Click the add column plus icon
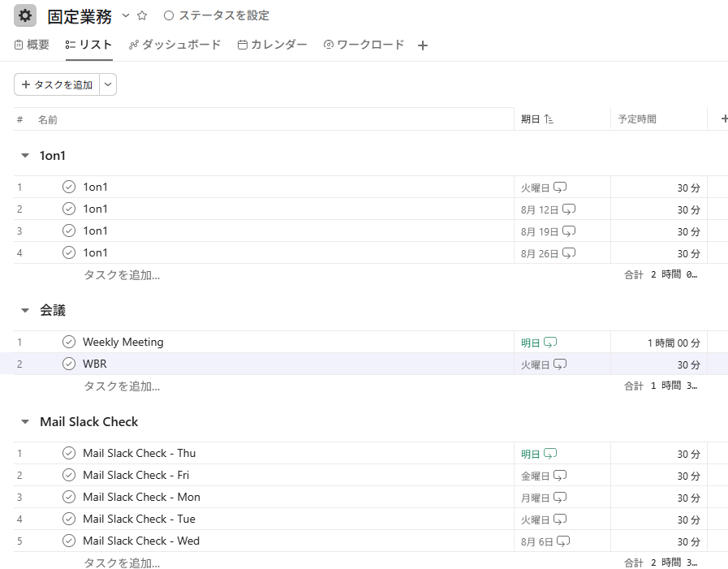728x569 pixels. (x=724, y=119)
